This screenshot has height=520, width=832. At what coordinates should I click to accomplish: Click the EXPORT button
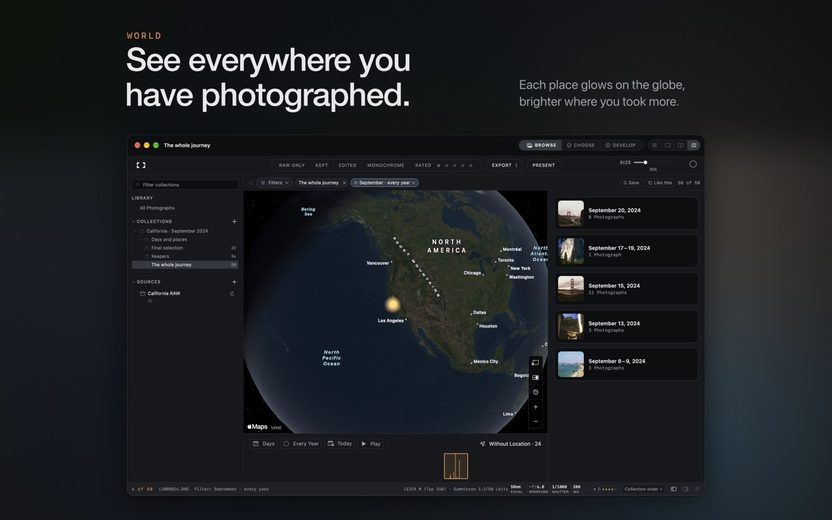504,165
